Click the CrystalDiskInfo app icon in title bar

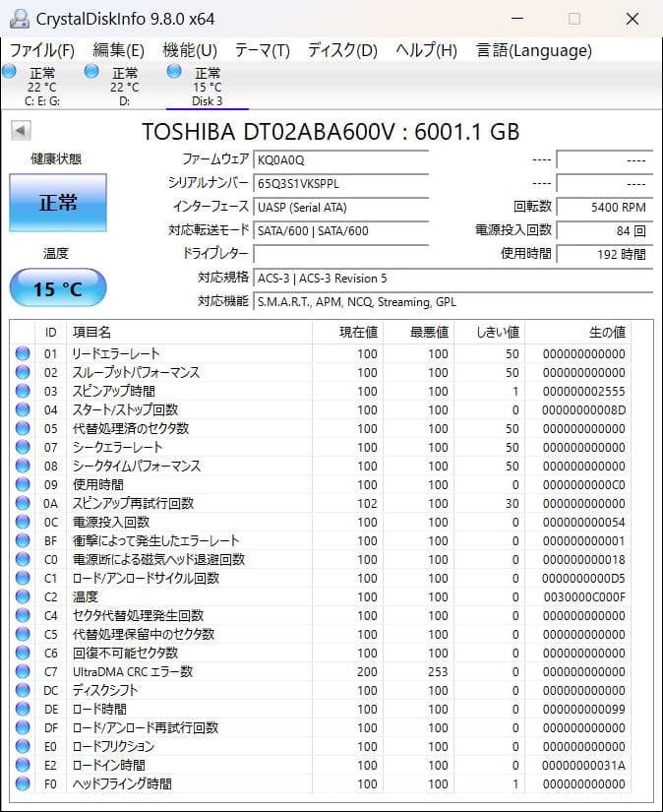pos(19,19)
